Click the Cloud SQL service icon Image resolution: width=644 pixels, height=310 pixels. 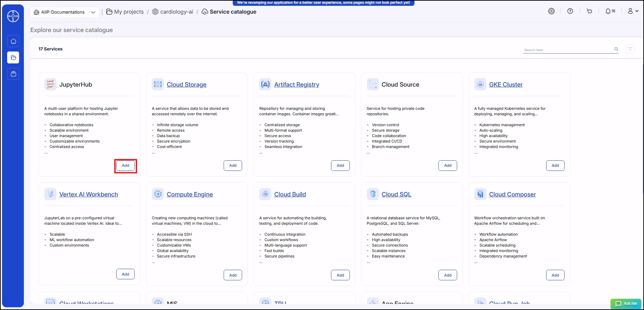373,194
